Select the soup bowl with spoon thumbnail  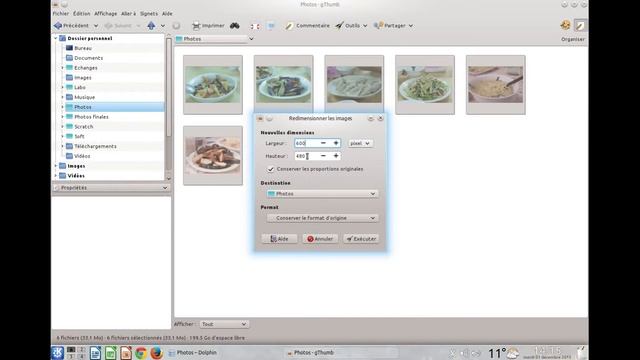point(496,85)
